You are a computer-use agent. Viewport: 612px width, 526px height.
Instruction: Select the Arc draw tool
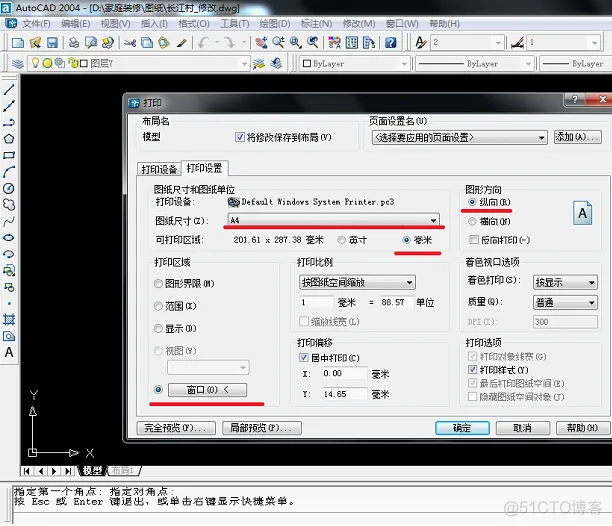[9, 172]
